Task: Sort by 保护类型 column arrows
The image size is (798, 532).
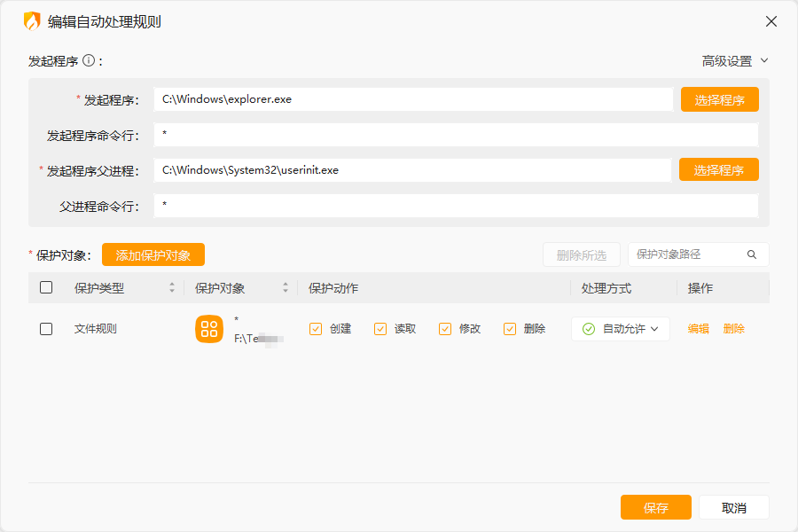Action: (x=172, y=287)
